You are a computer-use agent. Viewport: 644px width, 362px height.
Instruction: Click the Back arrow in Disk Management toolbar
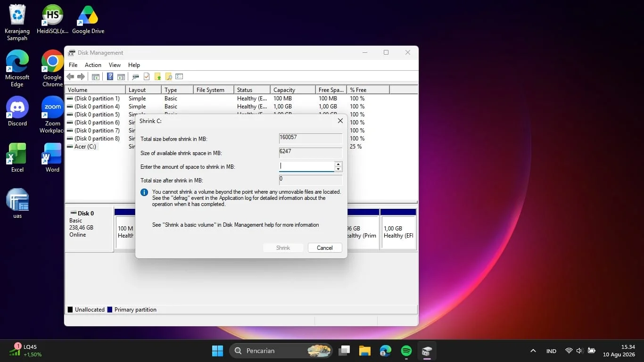pos(70,76)
